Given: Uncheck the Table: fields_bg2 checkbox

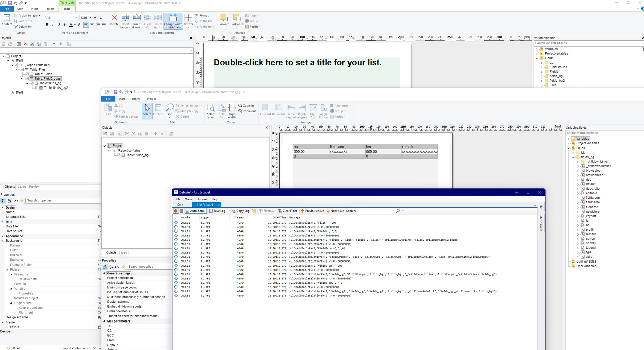Looking at the screenshot, I should (37, 88).
